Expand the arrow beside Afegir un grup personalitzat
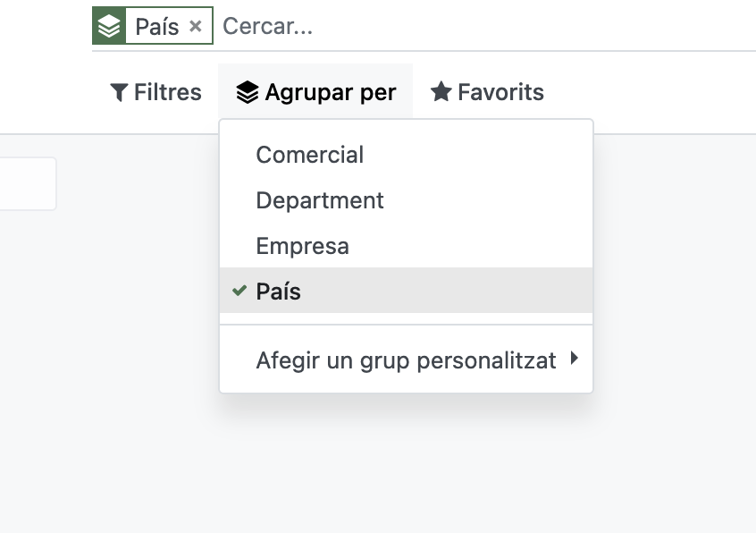Screen dimensions: 756x533 point(574,360)
